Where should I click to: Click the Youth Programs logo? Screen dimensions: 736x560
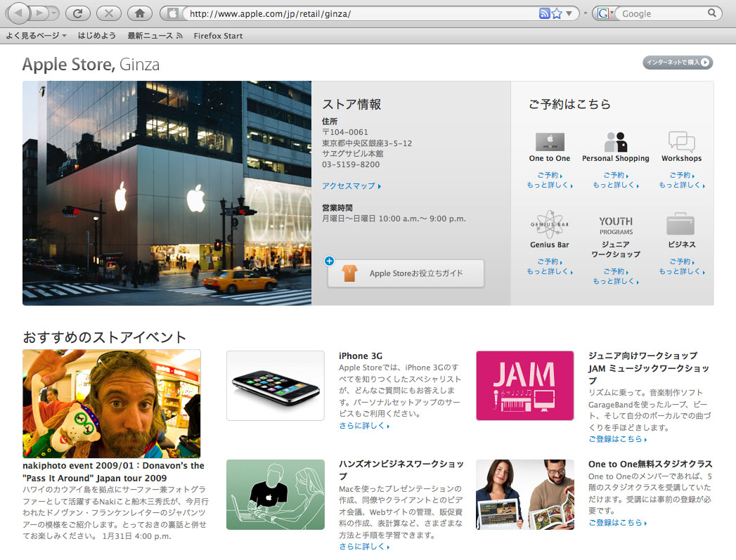pyautogui.click(x=616, y=226)
